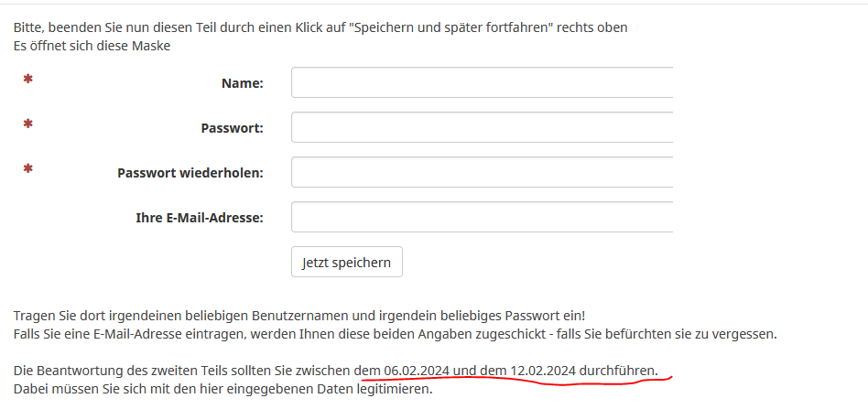Click the red asterisk beside Name
Viewport: 868px width, 420px height.
click(28, 81)
